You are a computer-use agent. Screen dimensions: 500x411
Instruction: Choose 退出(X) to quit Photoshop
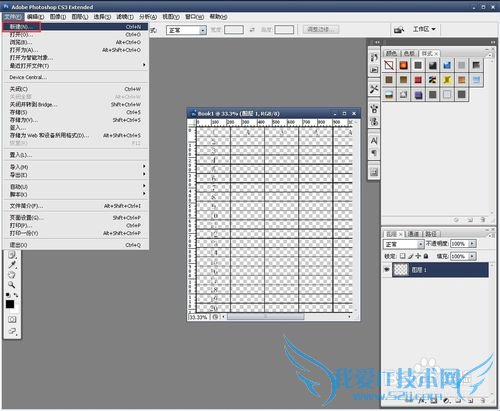pos(75,245)
